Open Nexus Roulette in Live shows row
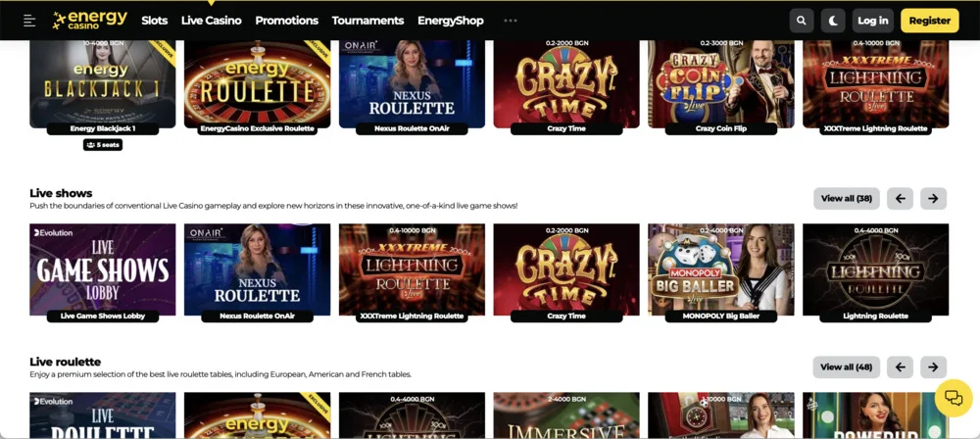Viewport: 980px width, 439px height. coord(257,269)
